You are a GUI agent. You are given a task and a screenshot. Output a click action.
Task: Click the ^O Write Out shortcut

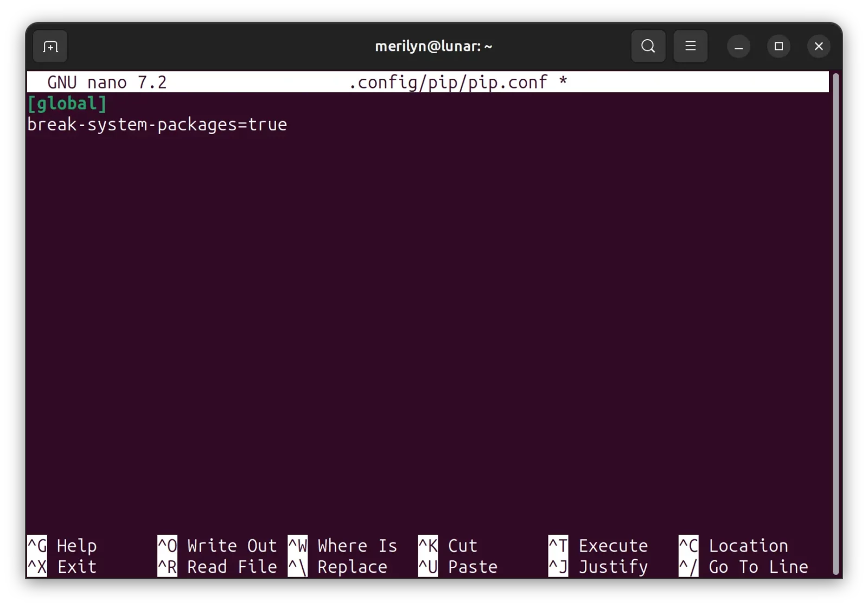[x=217, y=546]
